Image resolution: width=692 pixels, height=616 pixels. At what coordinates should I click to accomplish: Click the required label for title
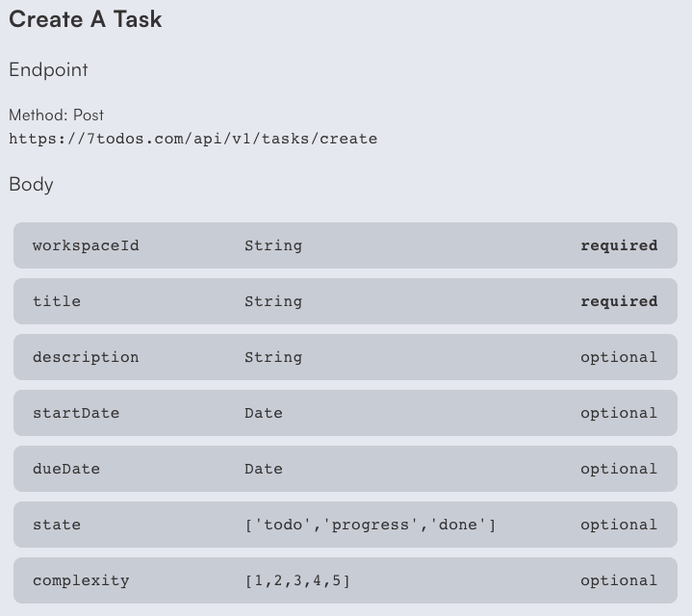tap(619, 301)
